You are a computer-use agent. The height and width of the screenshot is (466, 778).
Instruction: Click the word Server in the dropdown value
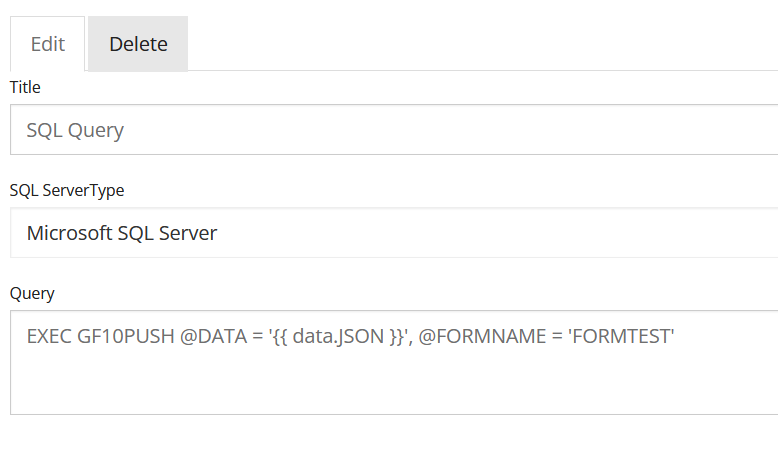185,233
